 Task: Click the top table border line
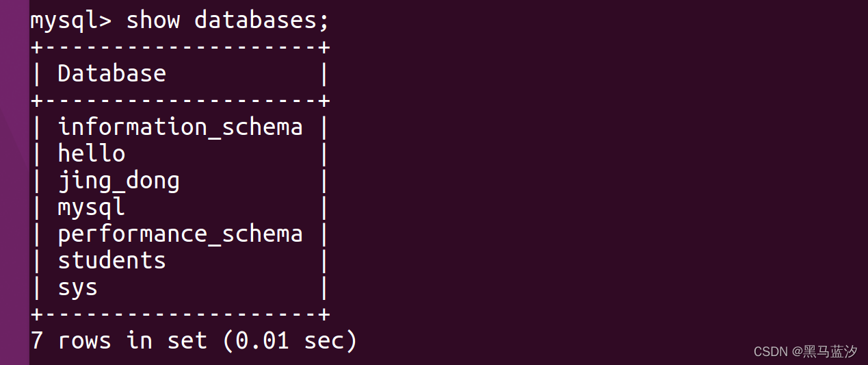click(x=180, y=47)
